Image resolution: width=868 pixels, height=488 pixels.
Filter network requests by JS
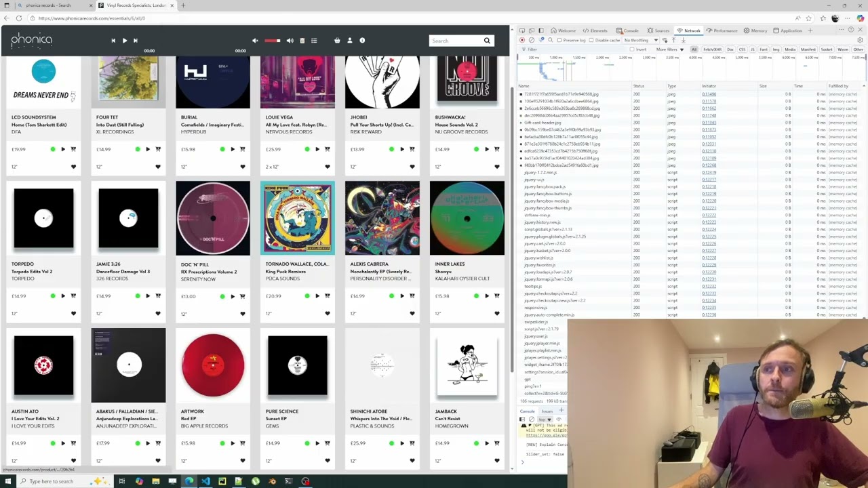[x=752, y=49]
